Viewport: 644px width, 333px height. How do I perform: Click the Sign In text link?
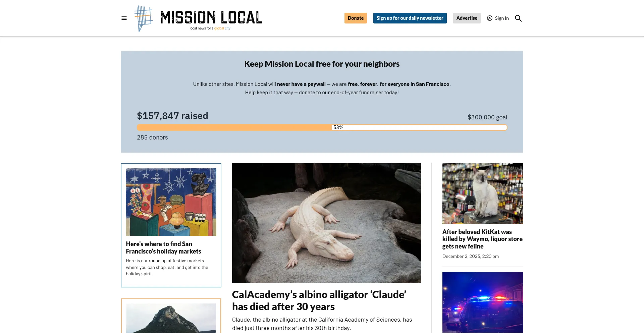(502, 18)
